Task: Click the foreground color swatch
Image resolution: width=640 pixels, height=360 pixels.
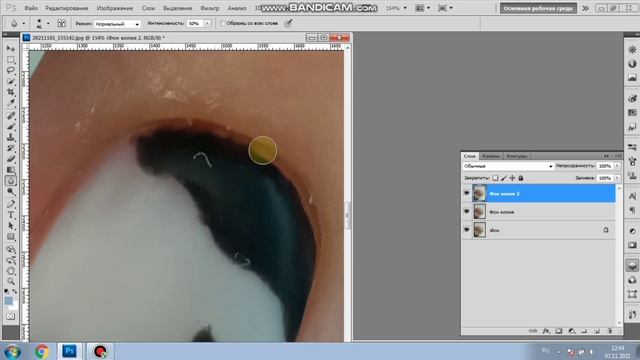Action: click(8, 301)
